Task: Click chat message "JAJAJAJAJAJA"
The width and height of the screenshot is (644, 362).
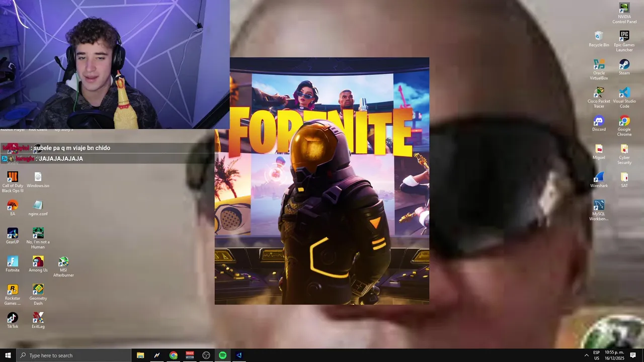Action: (61, 158)
